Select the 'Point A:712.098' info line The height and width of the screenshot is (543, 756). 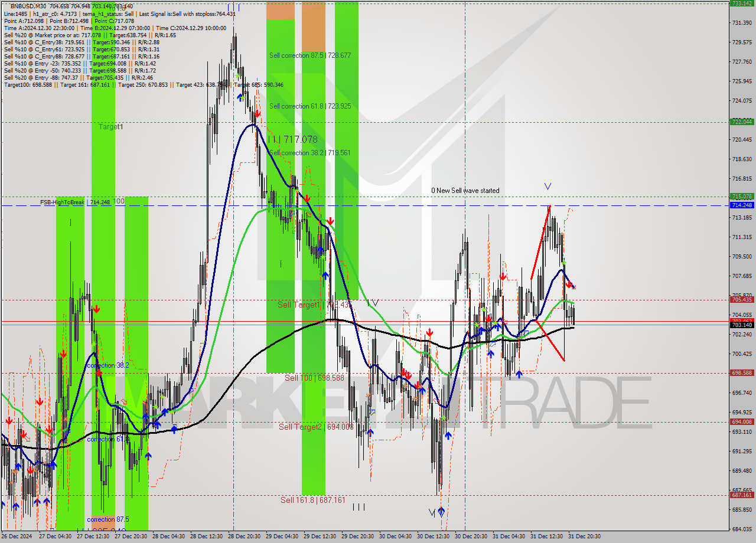tap(24, 21)
